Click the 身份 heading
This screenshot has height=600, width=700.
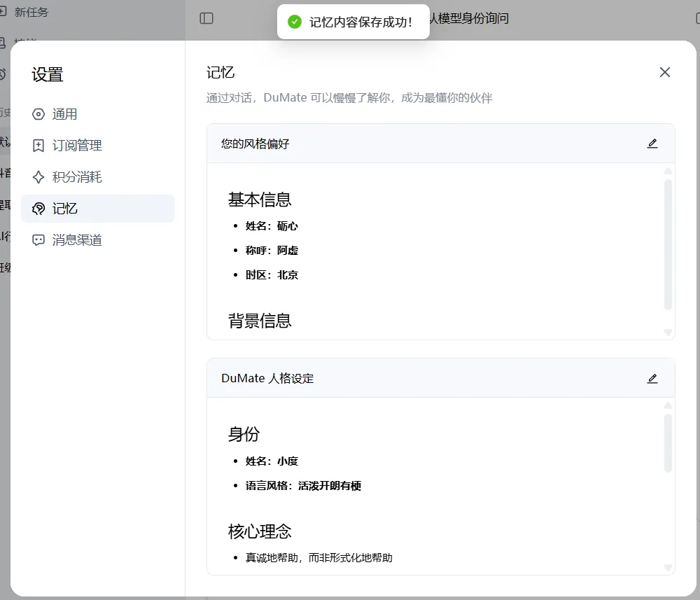point(244,434)
